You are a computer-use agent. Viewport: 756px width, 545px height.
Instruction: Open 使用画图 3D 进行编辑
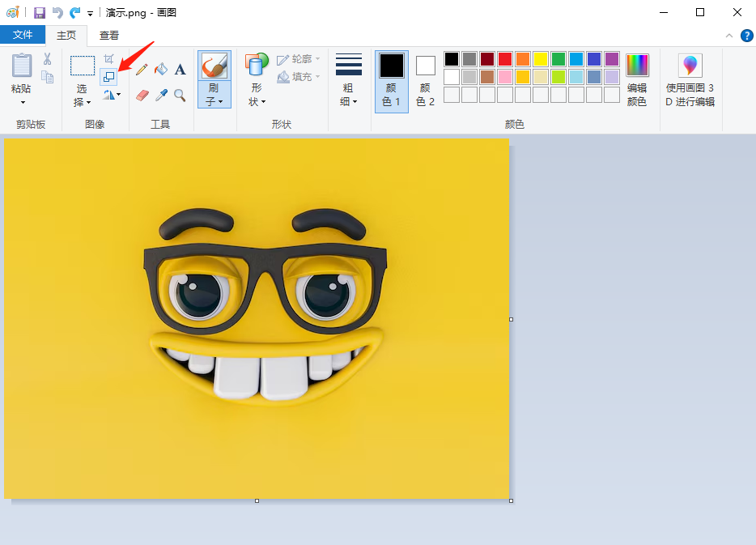click(690, 82)
